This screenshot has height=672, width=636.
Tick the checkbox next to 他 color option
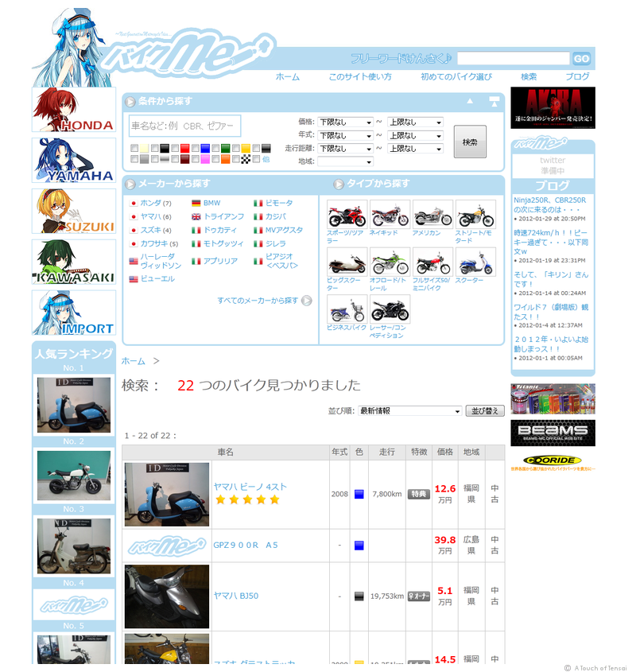tap(256, 159)
